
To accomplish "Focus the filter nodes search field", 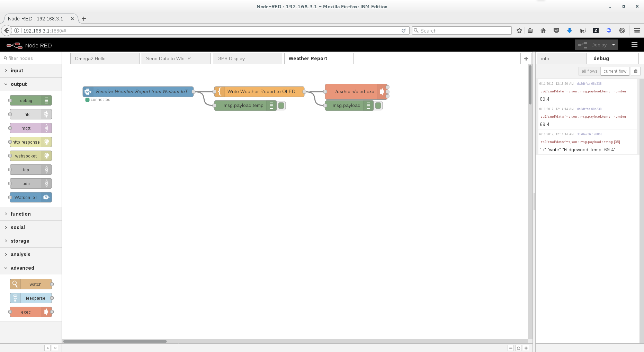I will [x=31, y=58].
